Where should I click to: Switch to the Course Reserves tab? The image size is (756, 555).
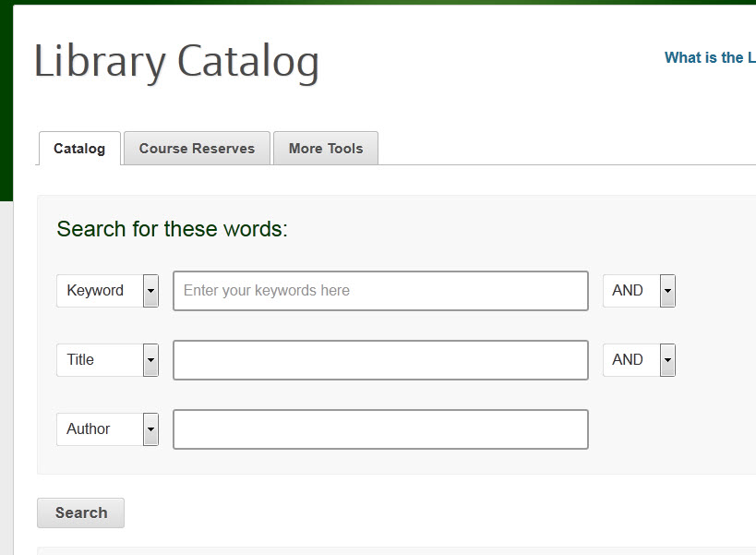197,148
